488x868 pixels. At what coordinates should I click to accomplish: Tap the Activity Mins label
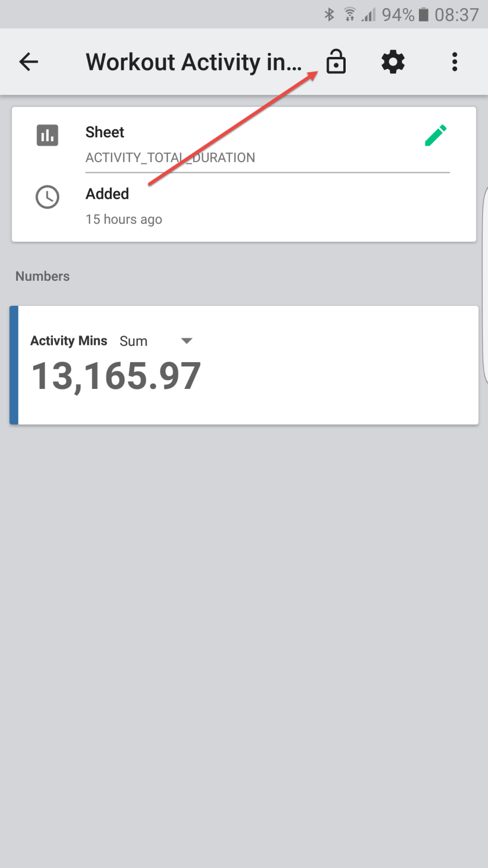coord(69,341)
